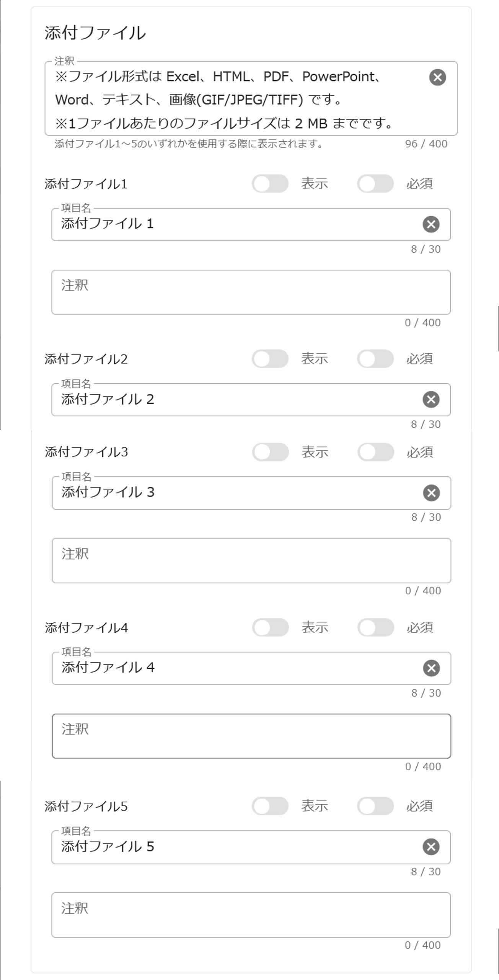Focus the 注釈 field under 添付ファイル 5
This screenshot has height=980, width=499.
[x=251, y=915]
